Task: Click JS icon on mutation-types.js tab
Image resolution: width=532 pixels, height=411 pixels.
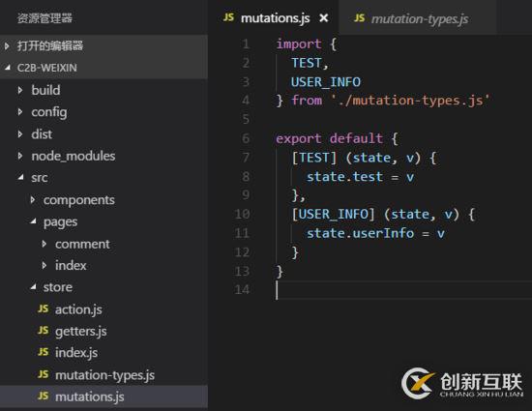Action: [x=359, y=18]
